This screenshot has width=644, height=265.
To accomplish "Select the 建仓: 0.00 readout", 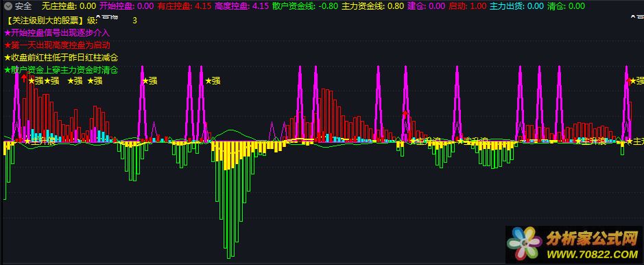I will tap(427, 6).
